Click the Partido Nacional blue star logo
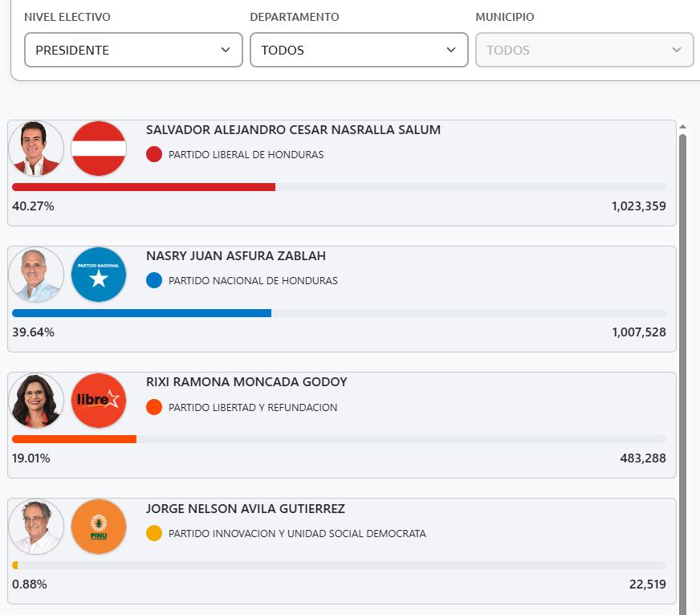Screen dimensions: 700x615 point(99,275)
